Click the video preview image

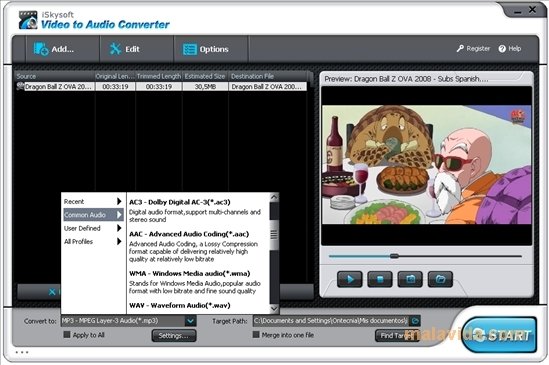pos(426,165)
